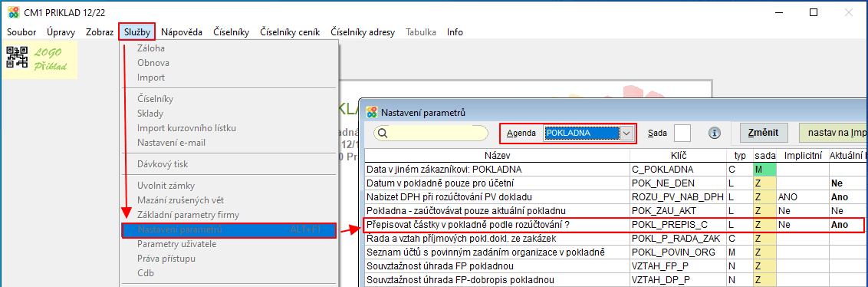Open the Číselníky adresy menu

tap(363, 32)
